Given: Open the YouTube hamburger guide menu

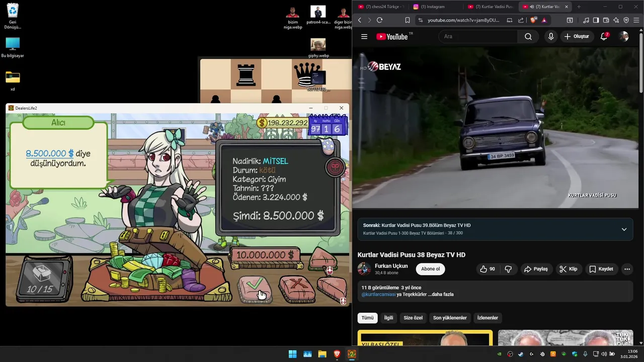Looking at the screenshot, I should (x=364, y=37).
